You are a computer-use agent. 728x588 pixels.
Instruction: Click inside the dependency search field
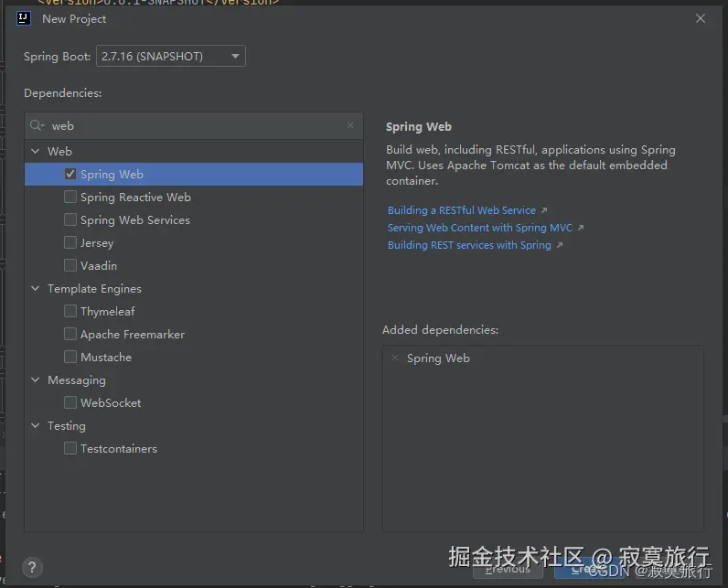[194, 126]
